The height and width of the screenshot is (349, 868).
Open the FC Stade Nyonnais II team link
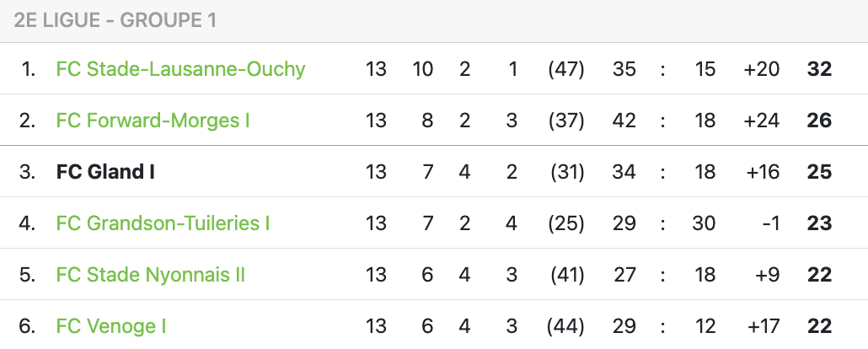(151, 275)
